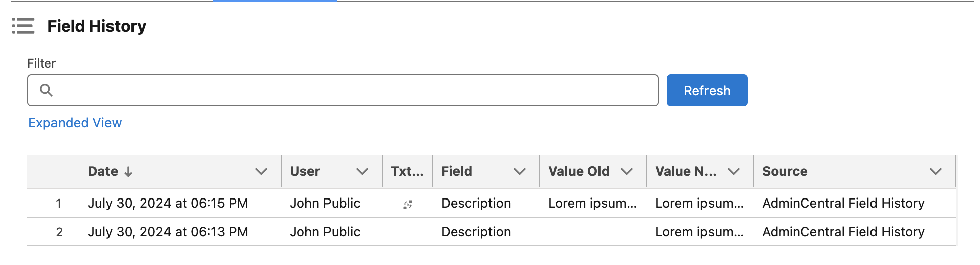
Task: Click the Txt column header
Action: (407, 172)
